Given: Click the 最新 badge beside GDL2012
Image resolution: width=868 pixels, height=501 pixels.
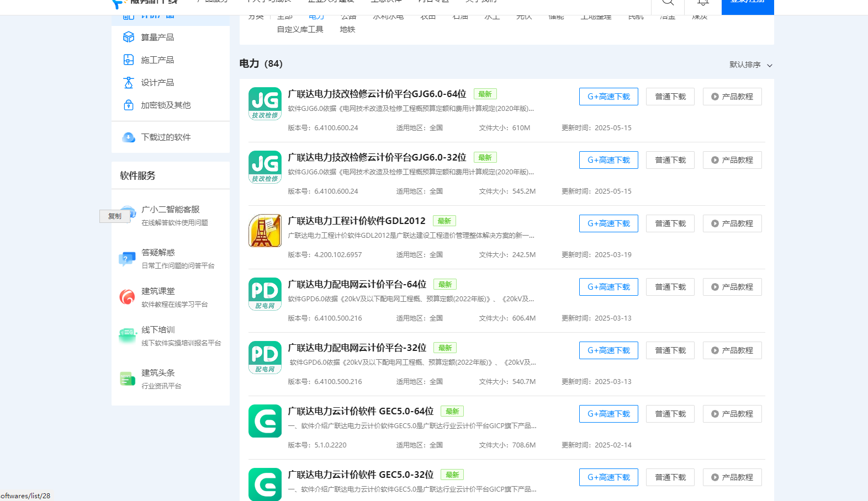Looking at the screenshot, I should coord(444,221).
